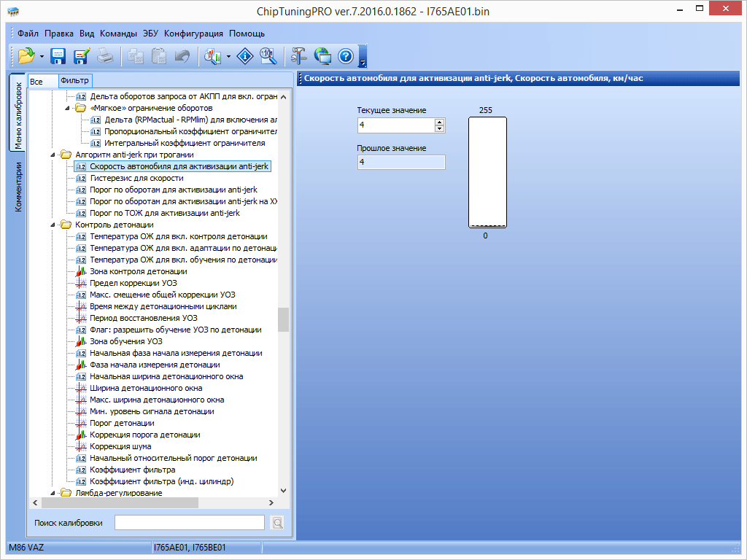Click the binary search magnifier icon
The image size is (747, 560).
(x=268, y=56)
